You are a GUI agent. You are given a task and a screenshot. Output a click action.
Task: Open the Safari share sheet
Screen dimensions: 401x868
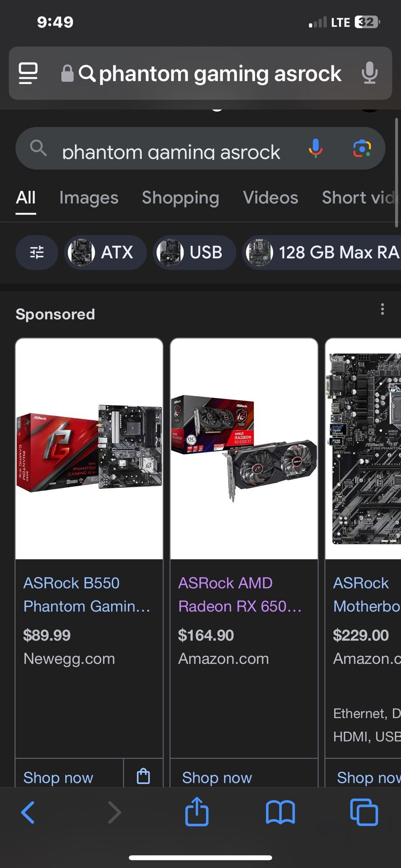point(197,811)
